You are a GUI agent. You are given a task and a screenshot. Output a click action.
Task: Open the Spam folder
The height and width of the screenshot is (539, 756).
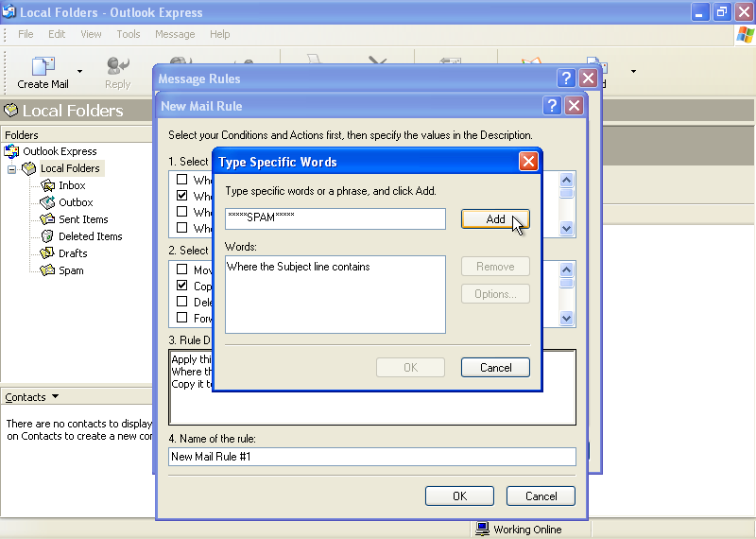[x=71, y=270]
